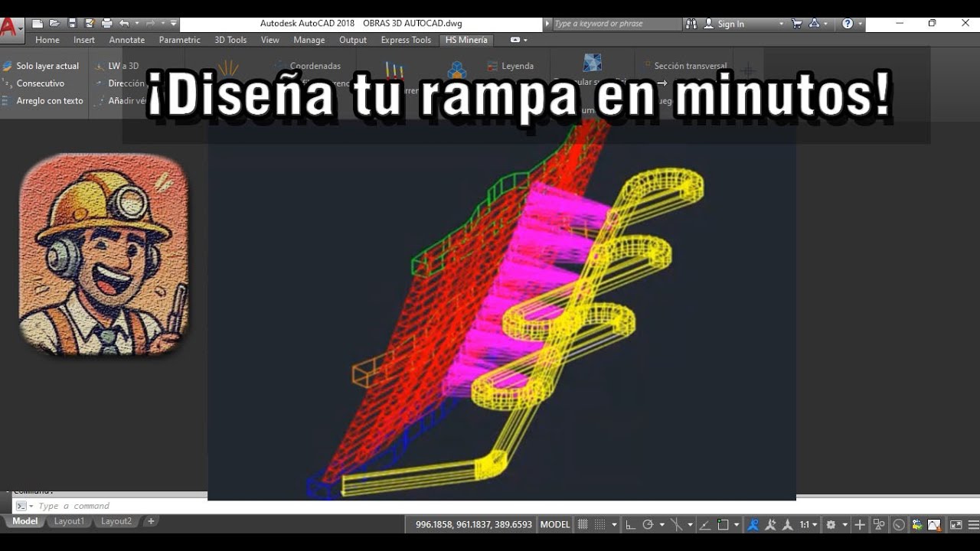The width and height of the screenshot is (980, 551).
Task: Click the Redo arrow icon
Action: [x=150, y=24]
